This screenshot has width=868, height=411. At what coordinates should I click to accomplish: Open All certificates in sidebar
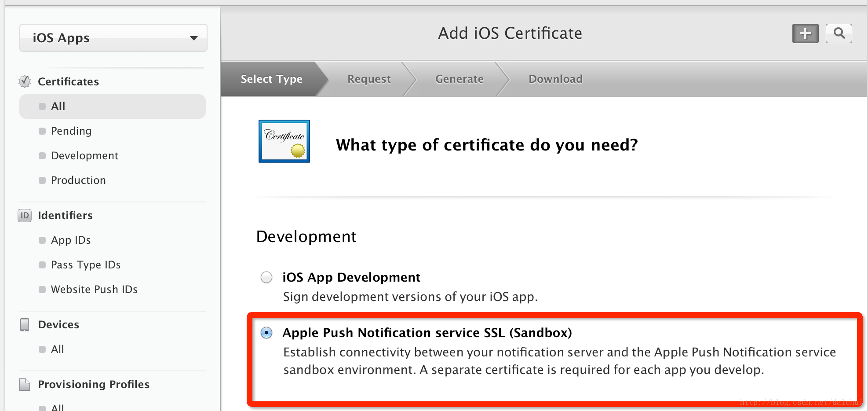click(113, 106)
